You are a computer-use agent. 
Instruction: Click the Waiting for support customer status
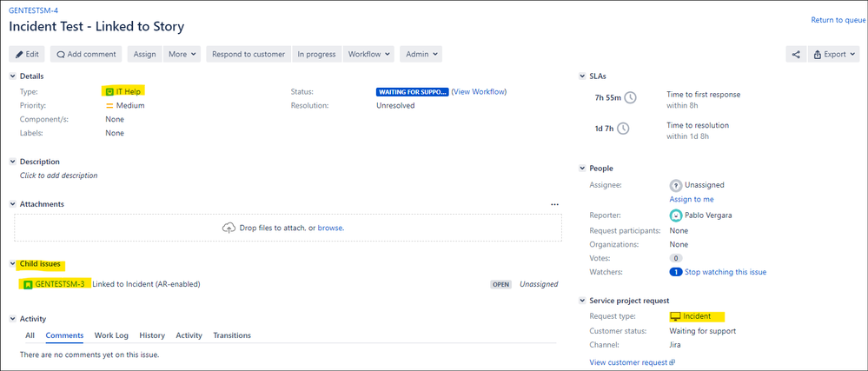(x=703, y=331)
